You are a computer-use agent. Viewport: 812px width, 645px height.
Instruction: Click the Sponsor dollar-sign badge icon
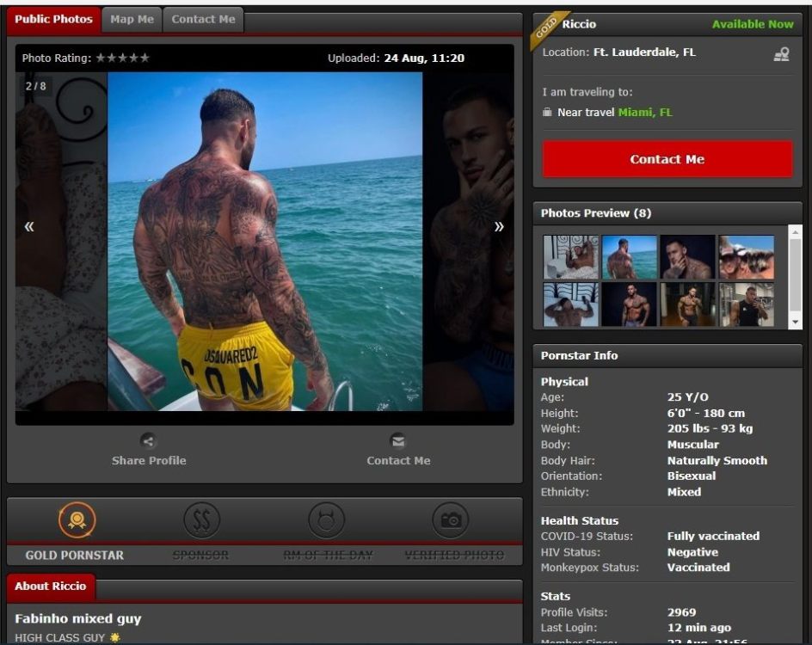pos(201,520)
